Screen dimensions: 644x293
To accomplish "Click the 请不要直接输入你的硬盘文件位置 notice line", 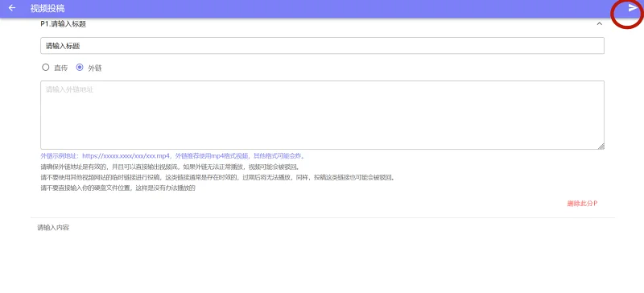I will tap(118, 188).
